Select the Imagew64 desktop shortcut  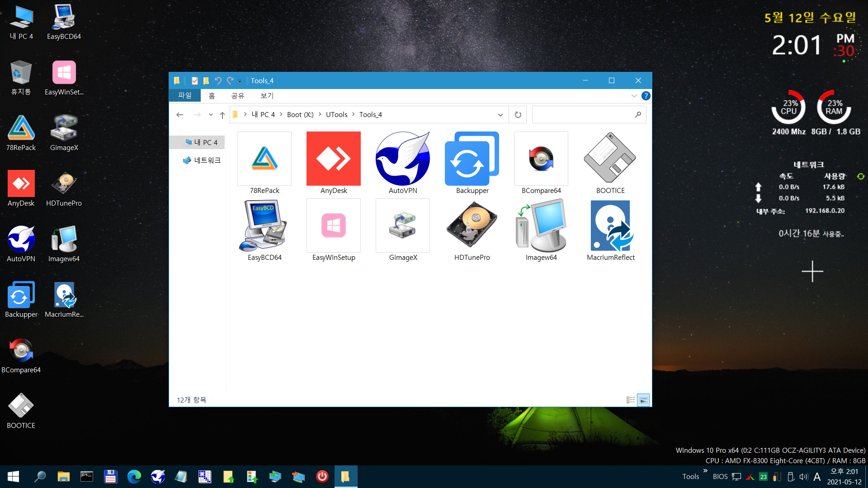(64, 244)
